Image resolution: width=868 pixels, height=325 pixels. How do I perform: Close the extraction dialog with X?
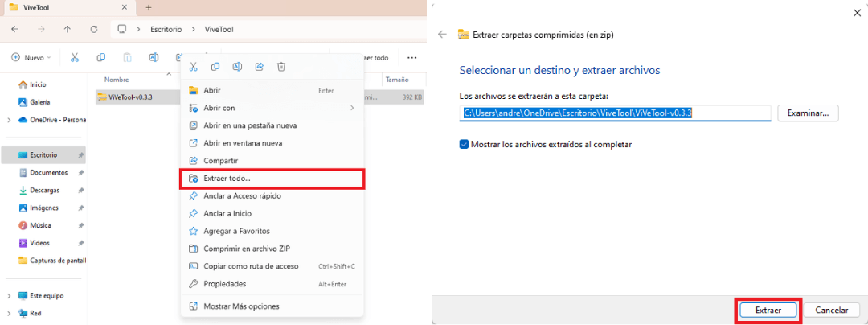[x=857, y=13]
